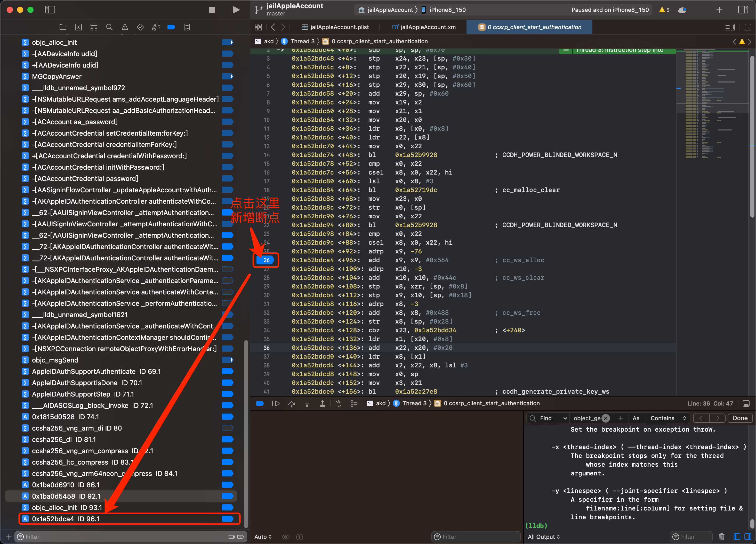The image size is (756, 544).
Task: Toggle breakpoint for ccsha256_di ID 81.1
Action: click(x=229, y=440)
